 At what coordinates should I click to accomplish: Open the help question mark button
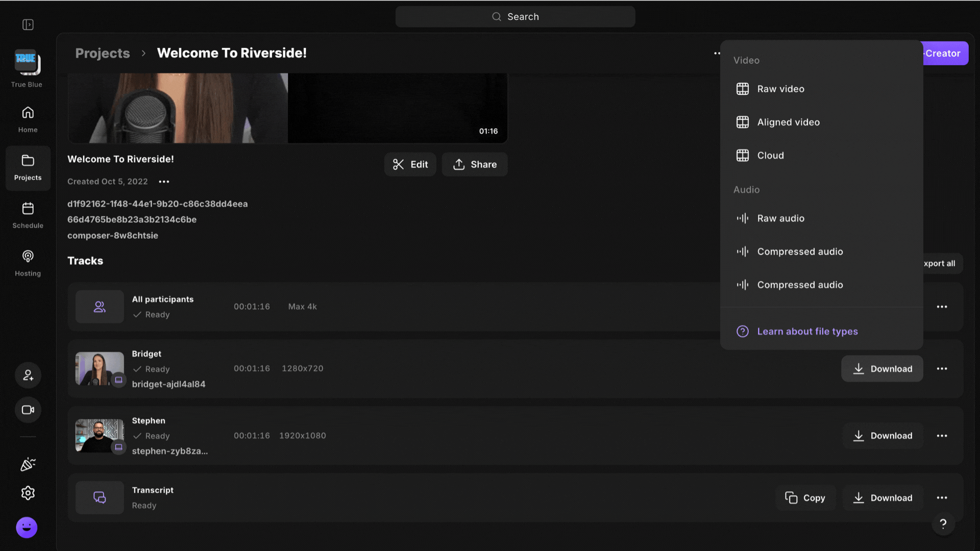[x=943, y=523]
